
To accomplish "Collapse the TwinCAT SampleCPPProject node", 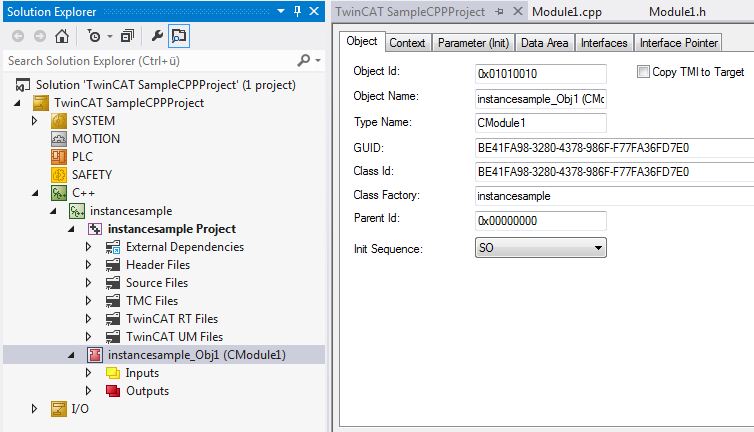I will tap(17, 103).
